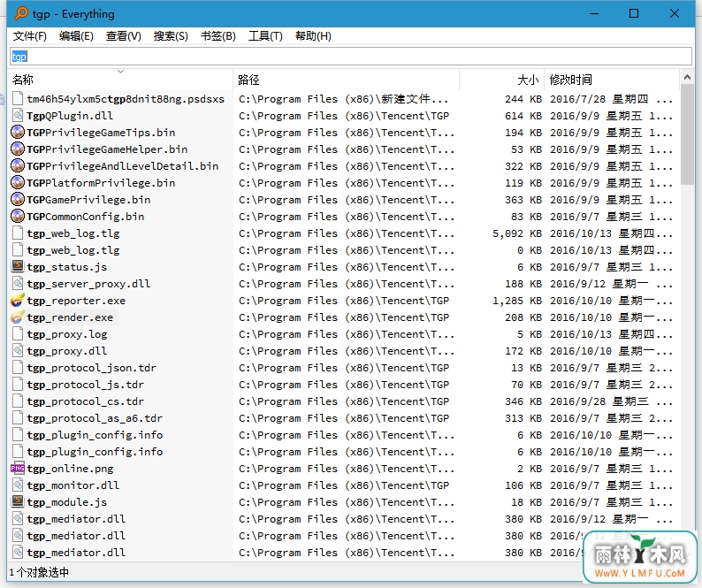Click the 346 KB size cell

click(x=523, y=401)
